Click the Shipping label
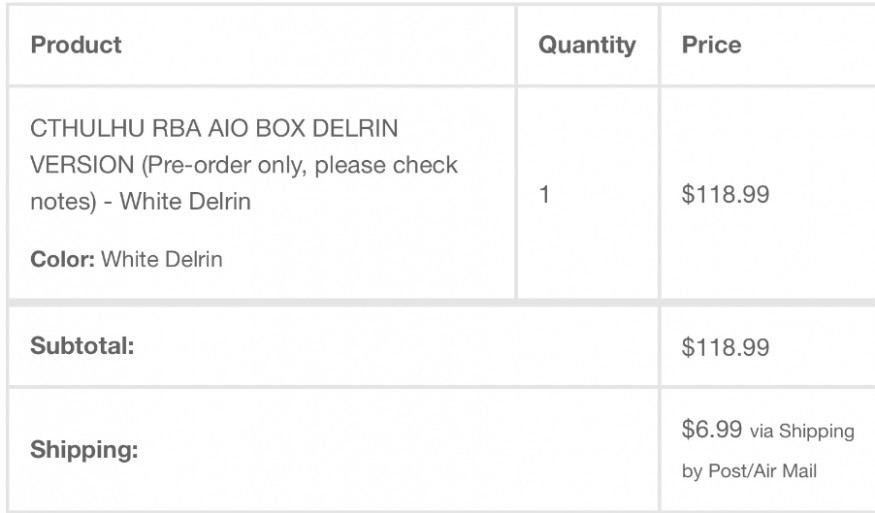The height and width of the screenshot is (513, 875). [x=84, y=451]
